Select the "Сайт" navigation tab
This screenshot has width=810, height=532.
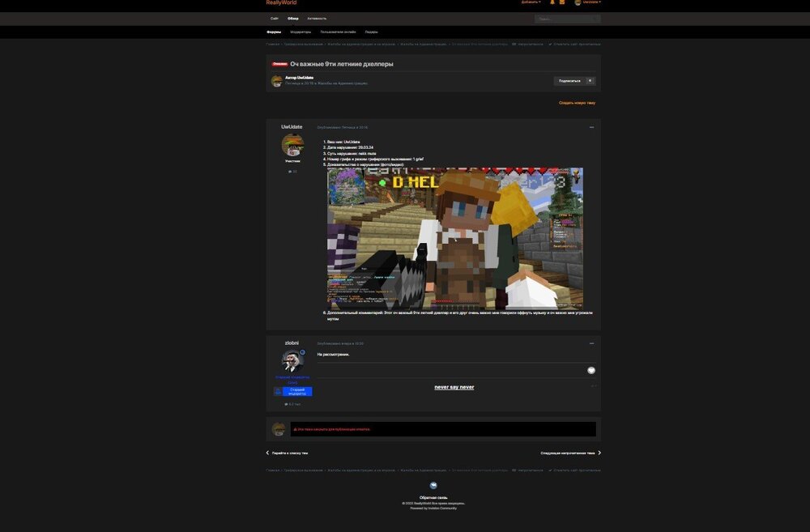click(275, 19)
